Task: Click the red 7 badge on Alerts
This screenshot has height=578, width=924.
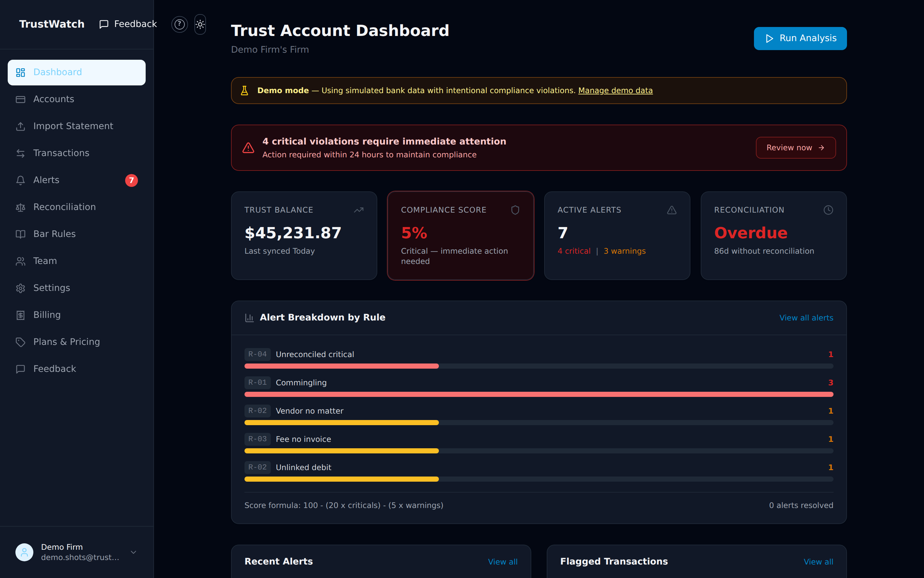Action: (x=131, y=180)
